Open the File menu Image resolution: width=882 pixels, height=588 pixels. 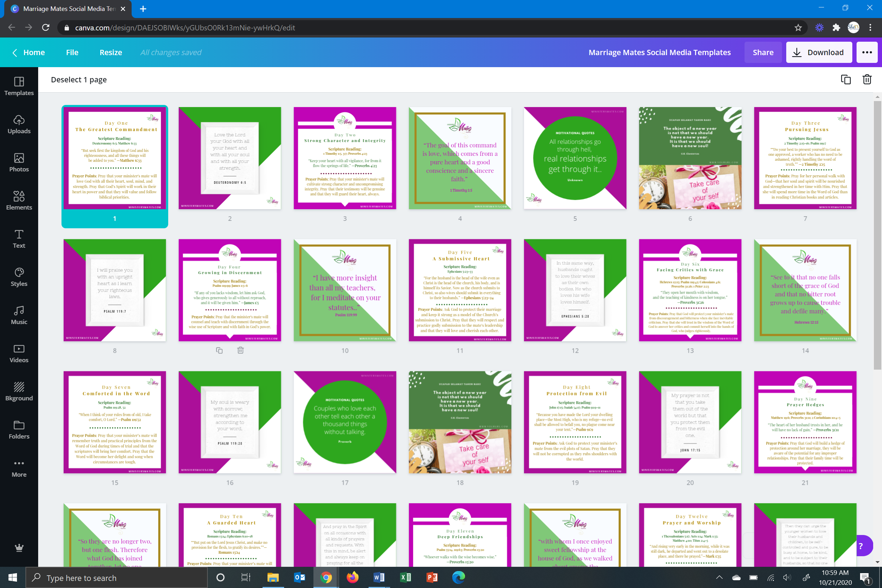point(72,53)
